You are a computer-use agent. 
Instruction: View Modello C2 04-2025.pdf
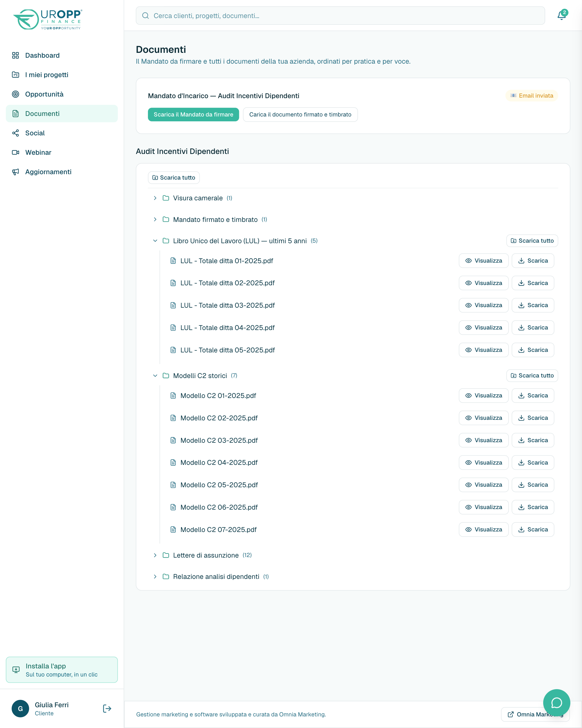point(483,463)
